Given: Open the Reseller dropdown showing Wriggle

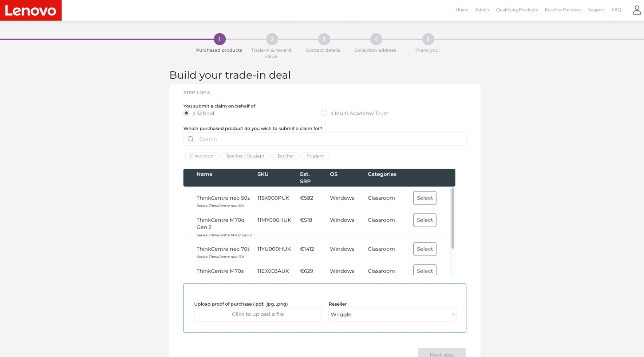Looking at the screenshot, I should 392,315.
